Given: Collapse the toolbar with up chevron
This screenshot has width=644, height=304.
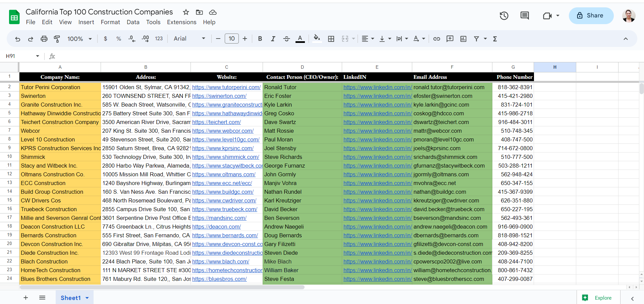Looking at the screenshot, I should tap(626, 39).
